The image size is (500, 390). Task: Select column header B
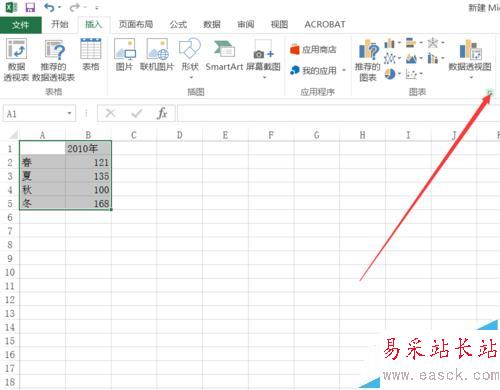(x=88, y=135)
